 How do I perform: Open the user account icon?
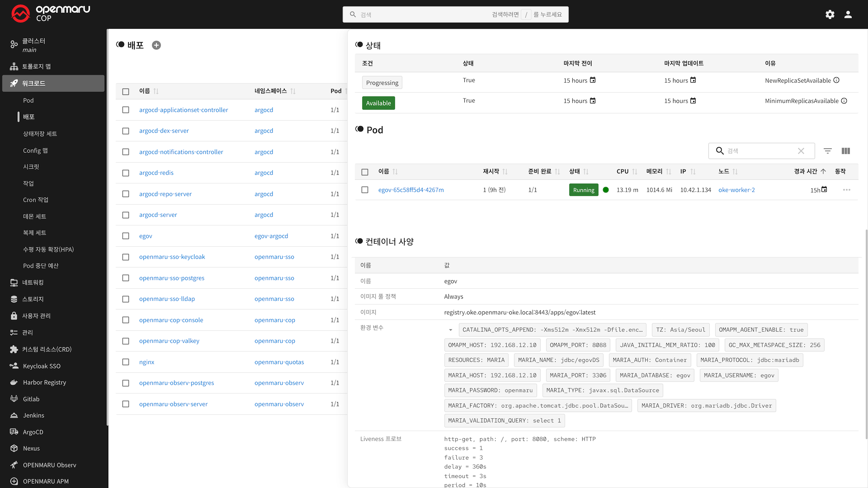click(x=848, y=14)
